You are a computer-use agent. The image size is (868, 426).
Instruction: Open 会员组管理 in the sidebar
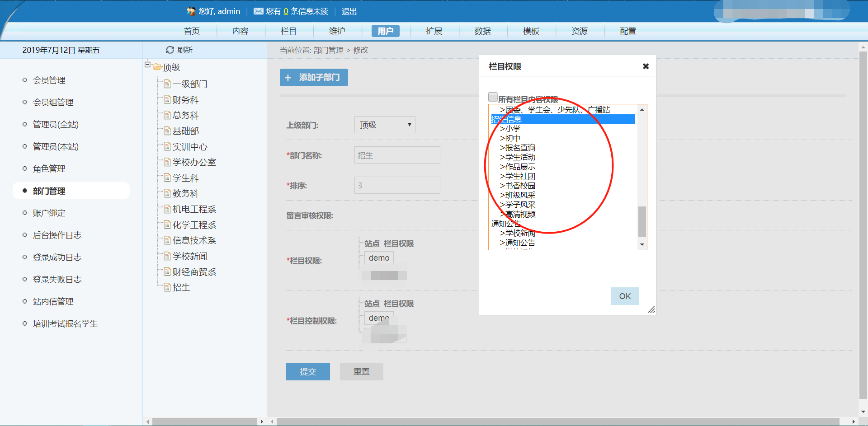(x=53, y=102)
